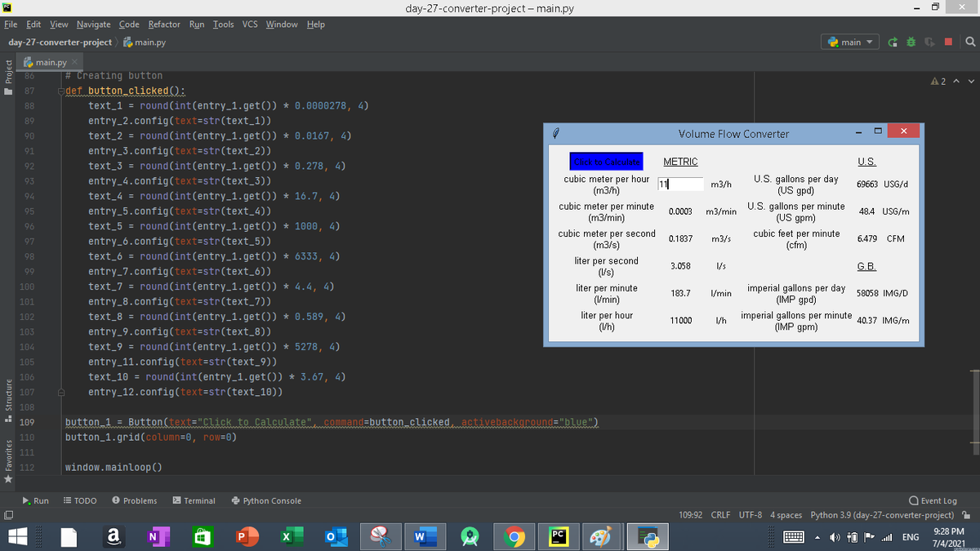The width and height of the screenshot is (980, 551).
Task: Select the 0.0003 m3/min value
Action: (681, 211)
